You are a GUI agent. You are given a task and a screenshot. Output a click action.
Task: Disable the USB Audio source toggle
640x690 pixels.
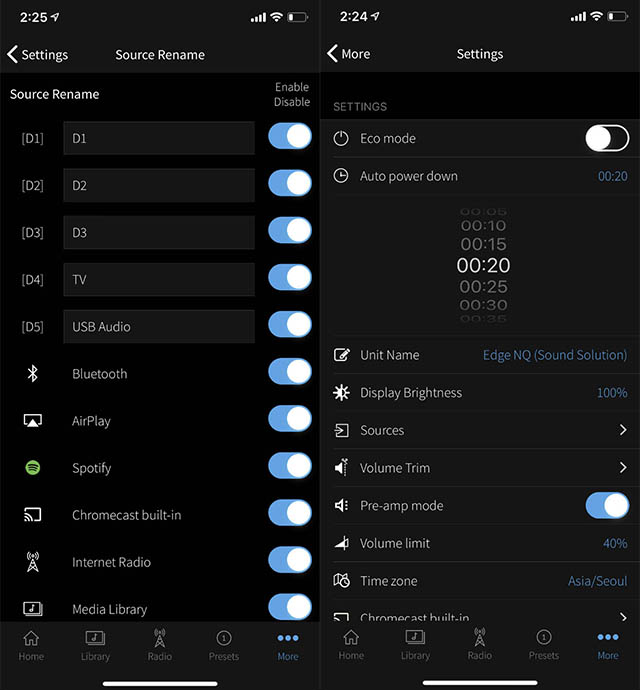pos(290,326)
